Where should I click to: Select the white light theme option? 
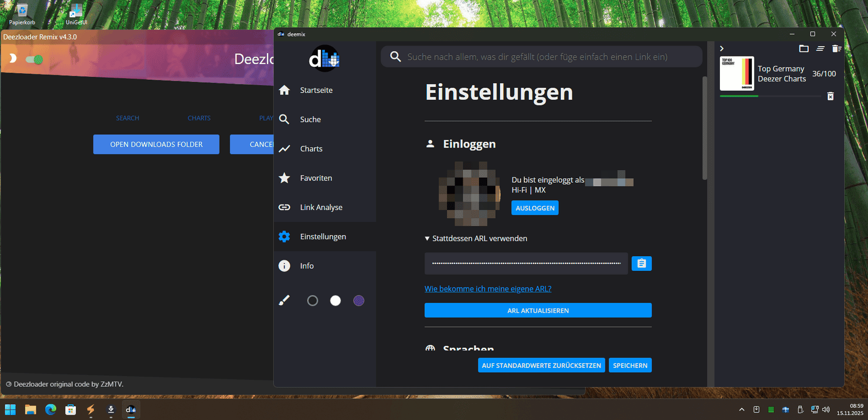pyautogui.click(x=336, y=301)
